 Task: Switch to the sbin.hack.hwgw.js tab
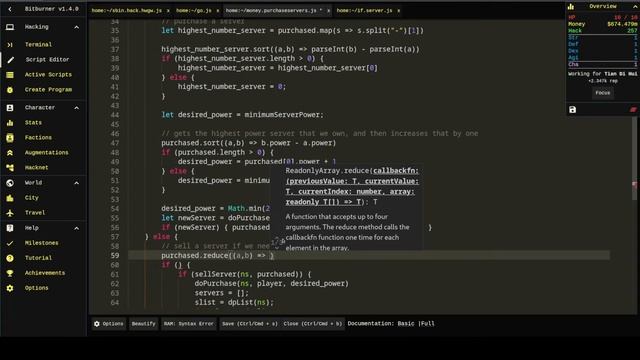click(x=127, y=11)
